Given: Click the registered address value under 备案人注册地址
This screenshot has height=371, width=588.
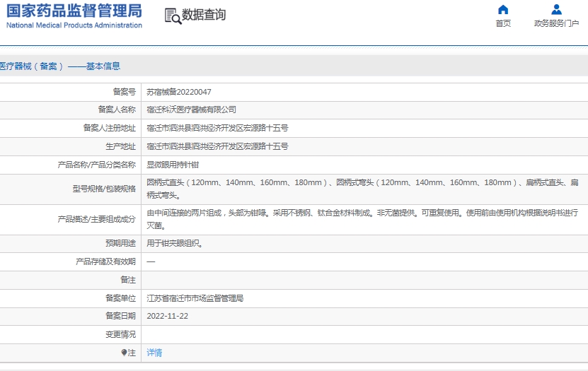Looking at the screenshot, I should [x=217, y=128].
